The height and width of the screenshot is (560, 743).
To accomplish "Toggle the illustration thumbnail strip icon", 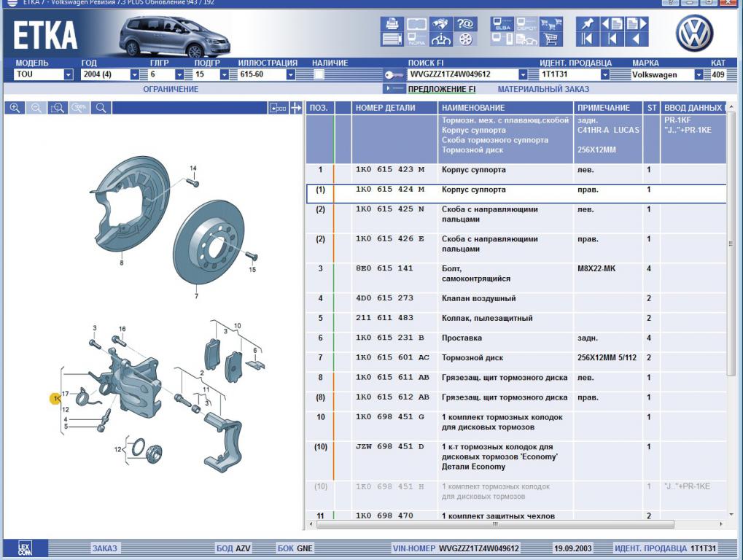I will [x=278, y=108].
